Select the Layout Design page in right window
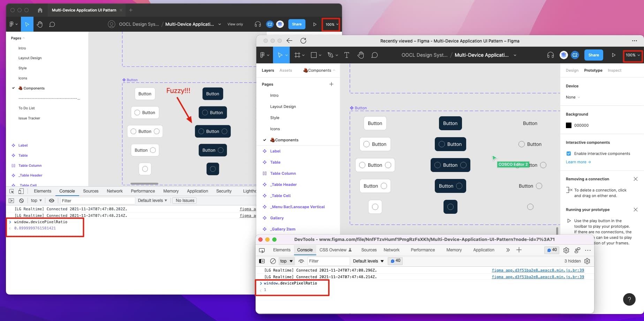644x321 pixels. [283, 107]
